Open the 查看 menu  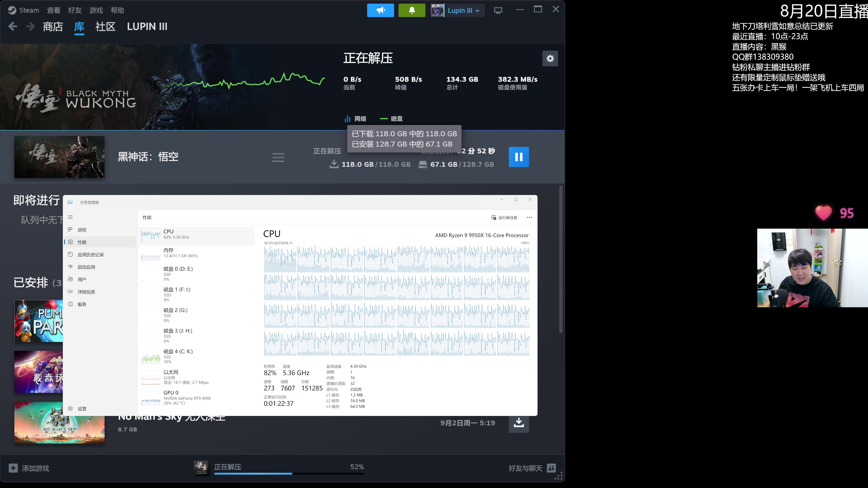tap(53, 10)
